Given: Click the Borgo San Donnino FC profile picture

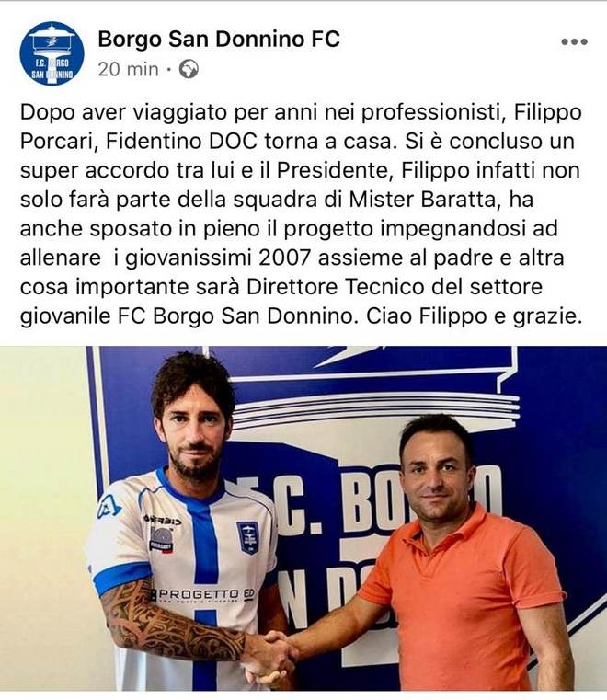Looking at the screenshot, I should click(x=52, y=53).
